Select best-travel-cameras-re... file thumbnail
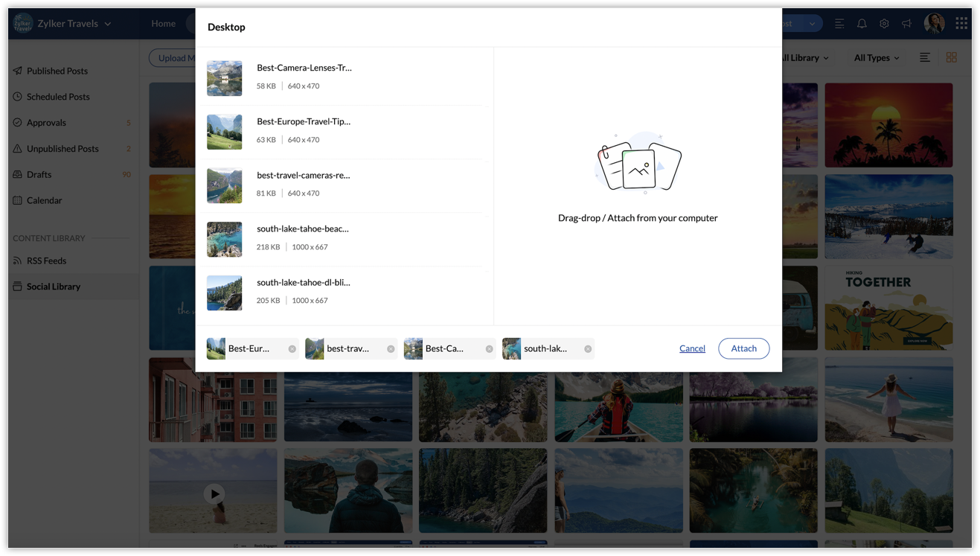Screen dimensions: 980x556 tap(225, 185)
